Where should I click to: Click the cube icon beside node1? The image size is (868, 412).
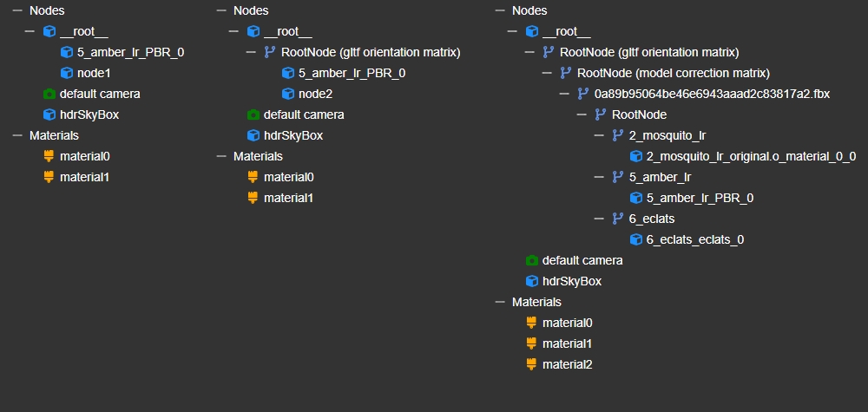point(67,73)
